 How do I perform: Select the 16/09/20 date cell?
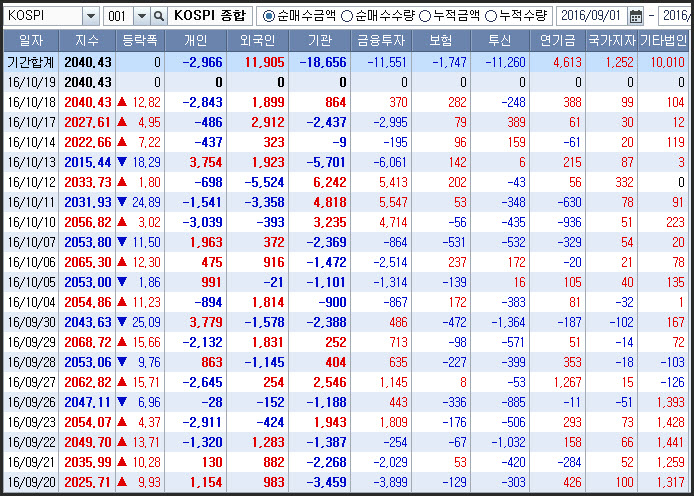31,482
